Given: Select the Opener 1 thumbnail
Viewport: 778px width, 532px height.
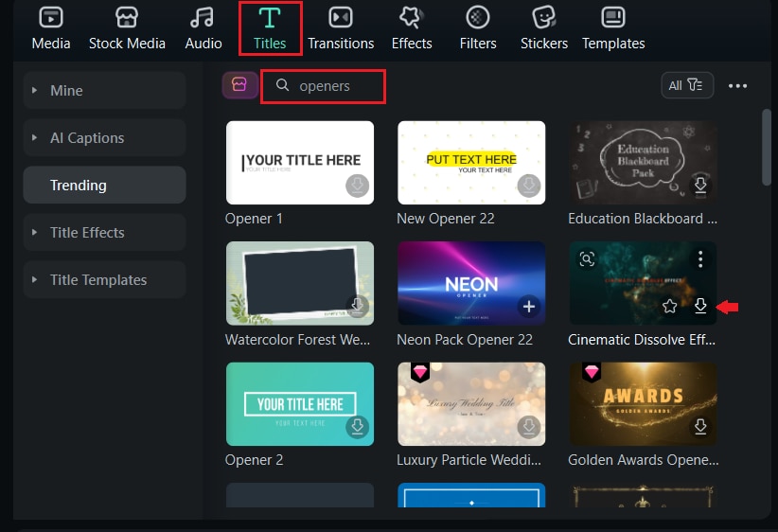Looking at the screenshot, I should click(x=300, y=163).
